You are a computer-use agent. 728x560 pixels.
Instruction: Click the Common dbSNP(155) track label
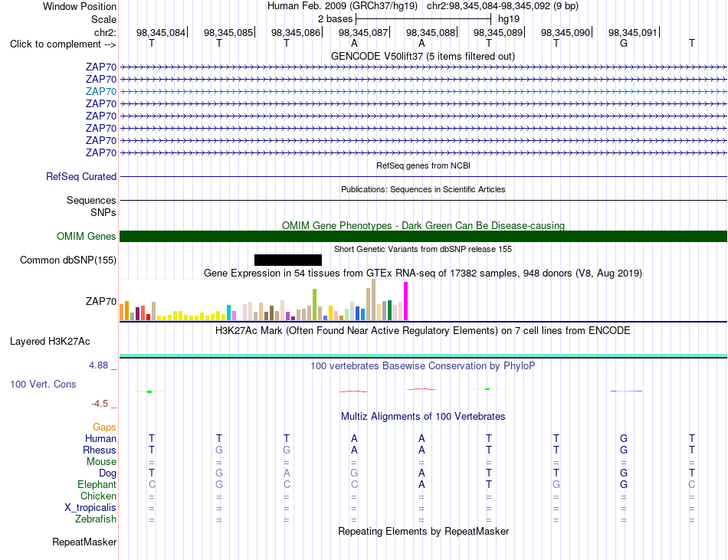click(67, 260)
